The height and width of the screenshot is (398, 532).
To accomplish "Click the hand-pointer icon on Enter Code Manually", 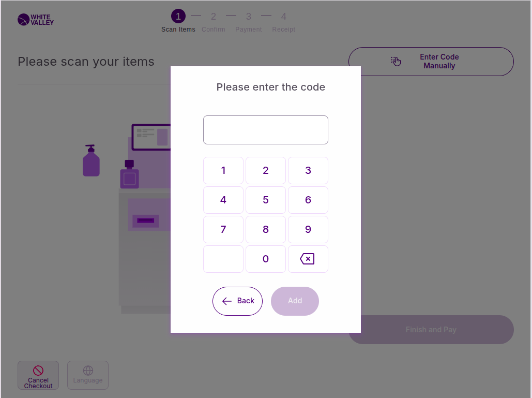I will [x=396, y=62].
